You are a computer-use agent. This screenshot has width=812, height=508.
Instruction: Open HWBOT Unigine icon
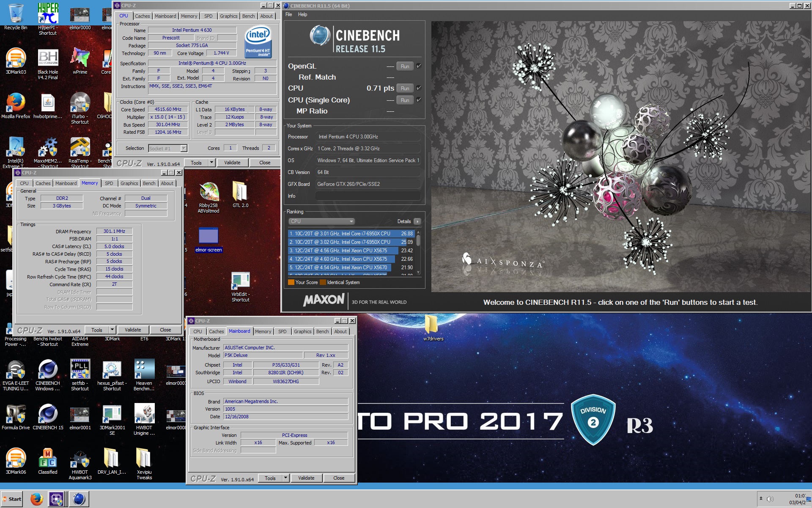[x=144, y=420]
